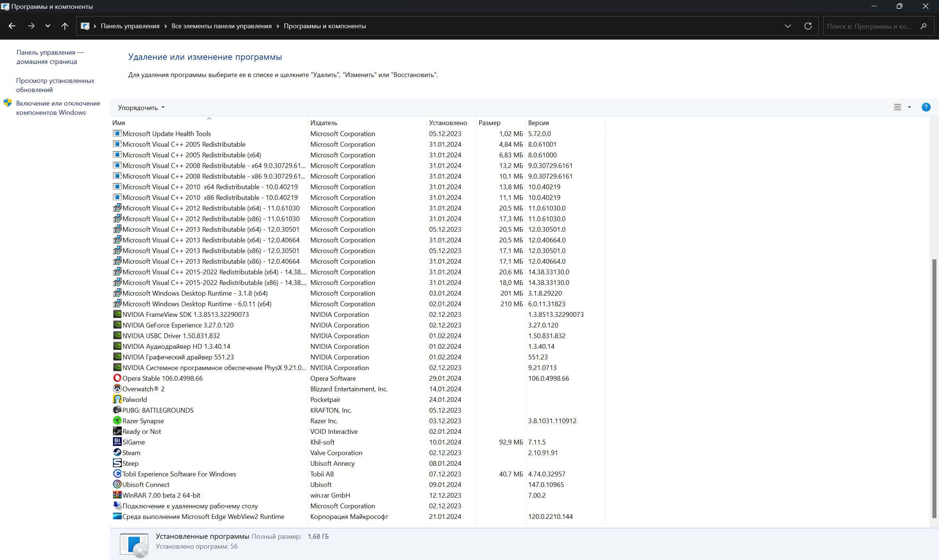The image size is (939, 560).
Task: Select Opera Stable program icon
Action: [x=117, y=378]
